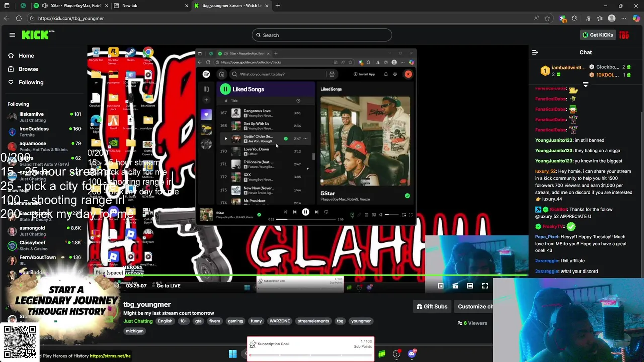The height and width of the screenshot is (362, 644).
Task: Click Spotify next track icon in stream
Action: tap(316, 212)
